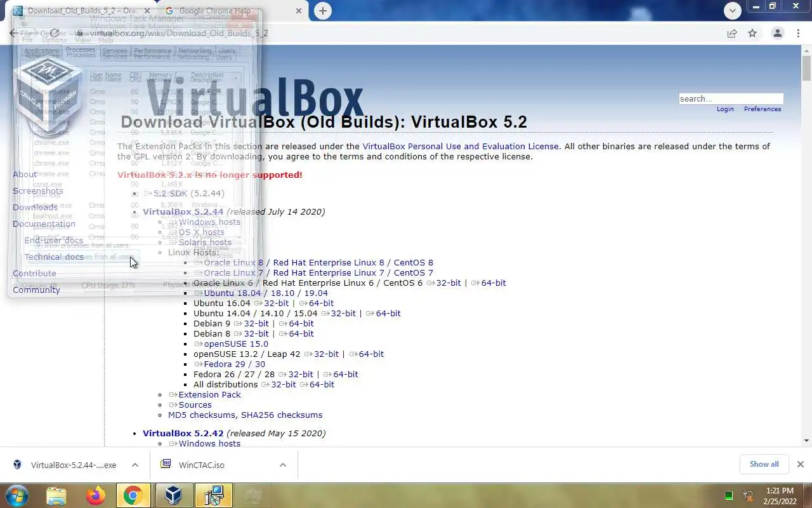Click the green system tray icon
The width and height of the screenshot is (812, 508).
click(729, 495)
